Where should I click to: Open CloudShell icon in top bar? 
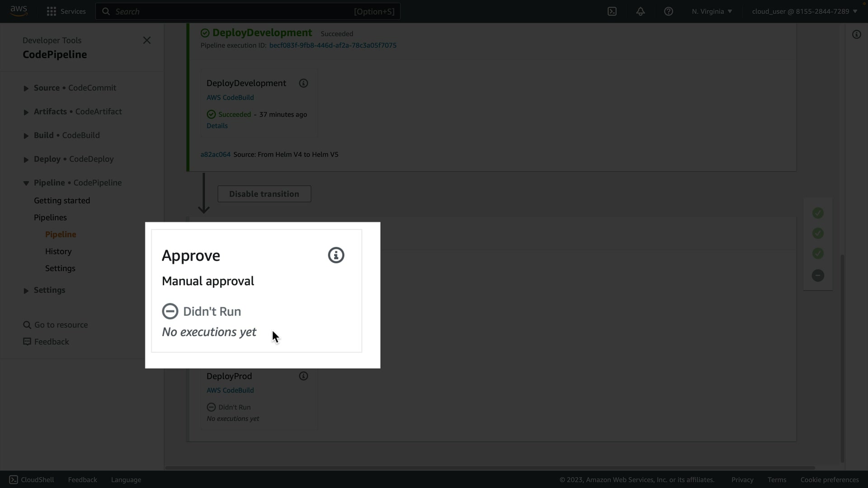coord(612,11)
